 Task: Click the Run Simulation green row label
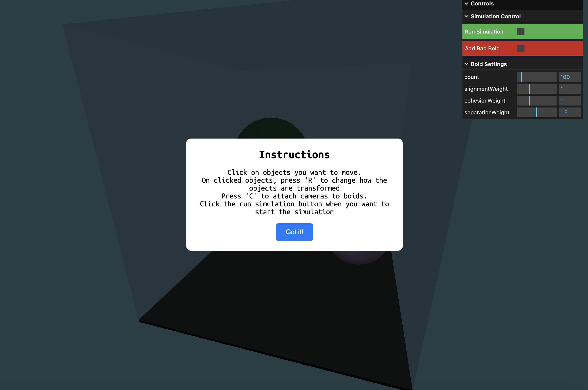pyautogui.click(x=484, y=32)
